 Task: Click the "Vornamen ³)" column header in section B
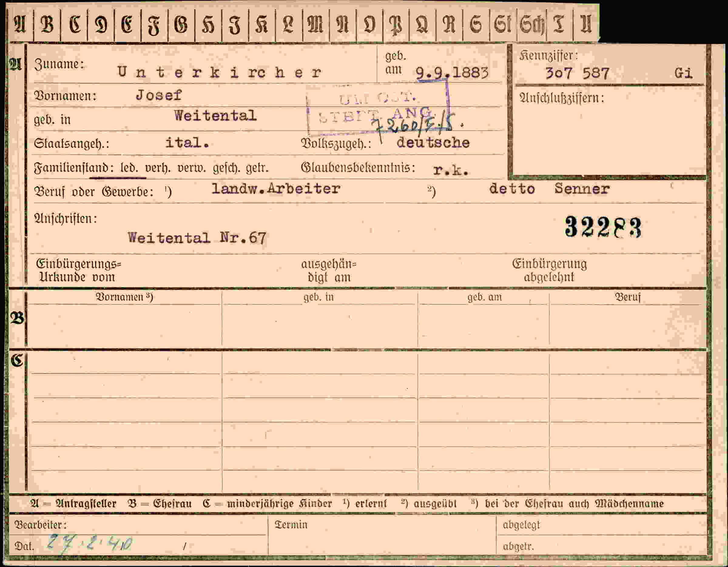point(124,297)
